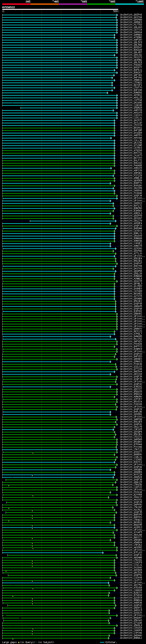Viewport: 146px width, 644px height.
Task: Select the UniRef100_O94137 label
Action: click(131, 497)
